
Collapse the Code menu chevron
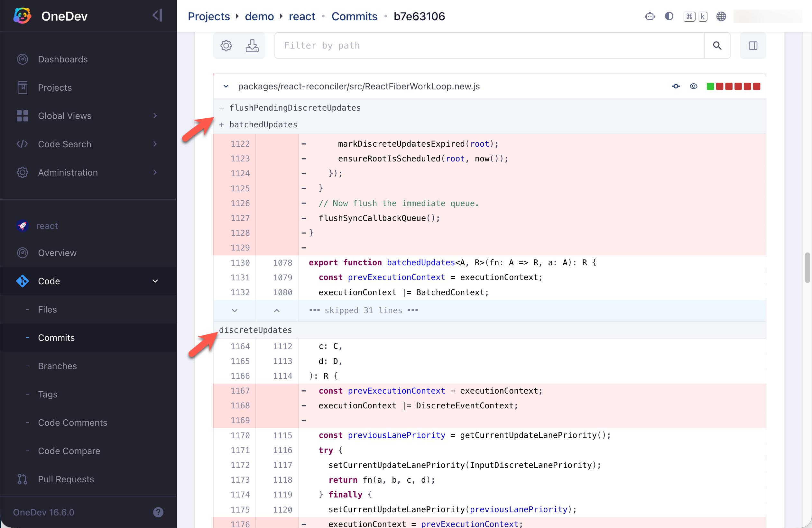tap(155, 281)
